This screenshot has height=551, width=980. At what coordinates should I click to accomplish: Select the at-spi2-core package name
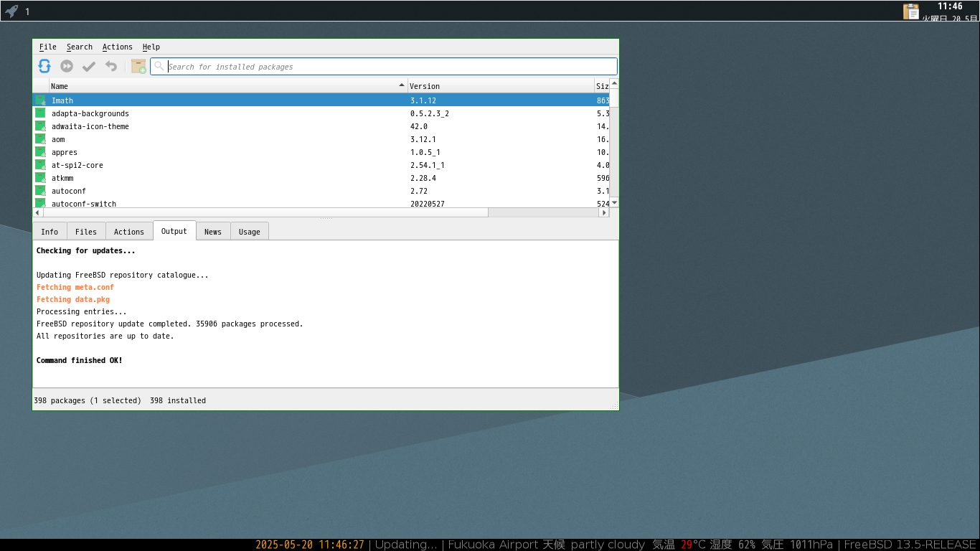tap(77, 165)
